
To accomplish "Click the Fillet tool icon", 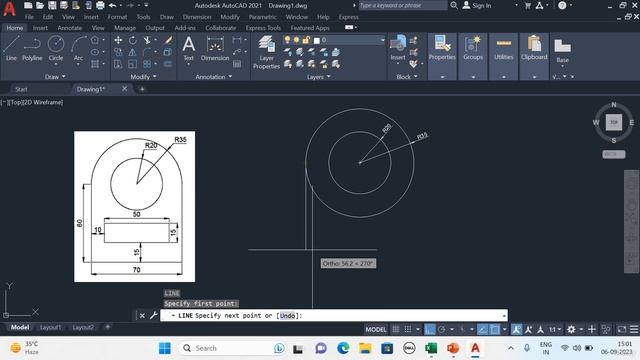I will (x=147, y=52).
